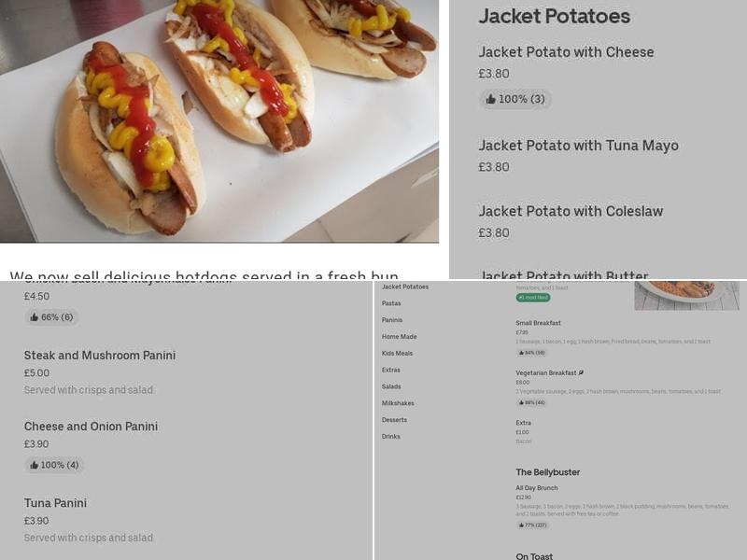This screenshot has height=560, width=747.
Task: Click the green #1 most liked badge
Action: (533, 298)
